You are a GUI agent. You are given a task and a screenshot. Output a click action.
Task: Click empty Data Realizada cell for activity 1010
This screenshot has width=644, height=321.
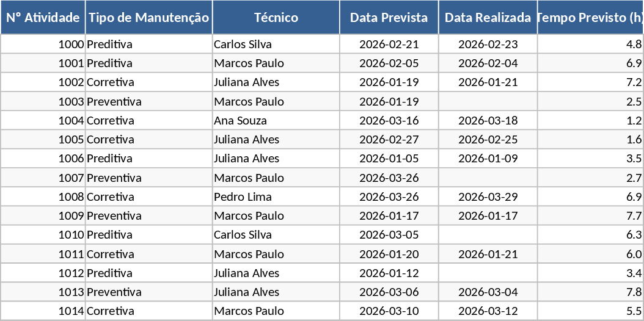[x=488, y=235]
